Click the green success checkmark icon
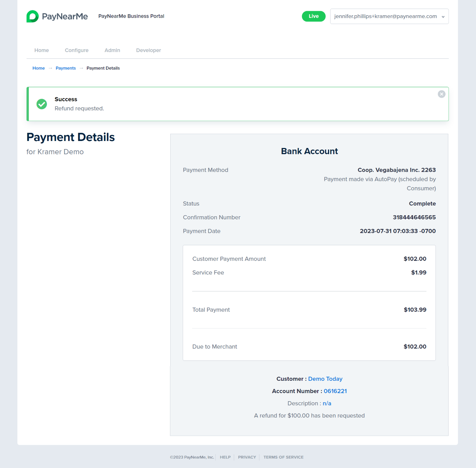This screenshot has width=476, height=468. coord(42,104)
